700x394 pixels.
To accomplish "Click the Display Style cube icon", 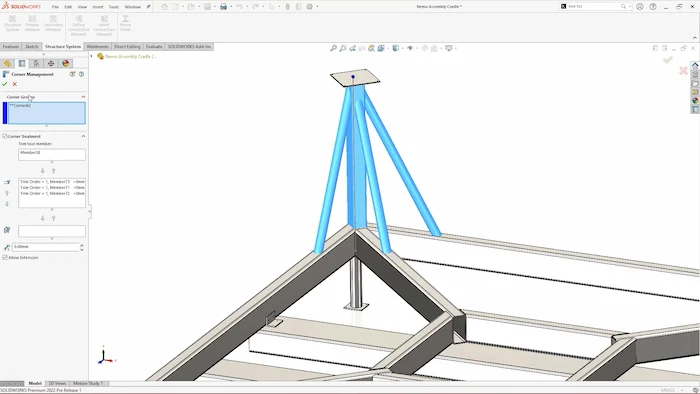I will point(396,48).
